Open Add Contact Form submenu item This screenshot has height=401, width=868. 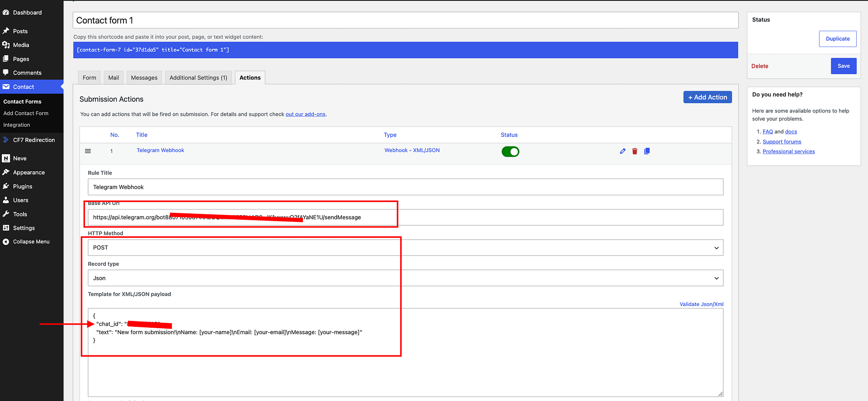point(26,113)
